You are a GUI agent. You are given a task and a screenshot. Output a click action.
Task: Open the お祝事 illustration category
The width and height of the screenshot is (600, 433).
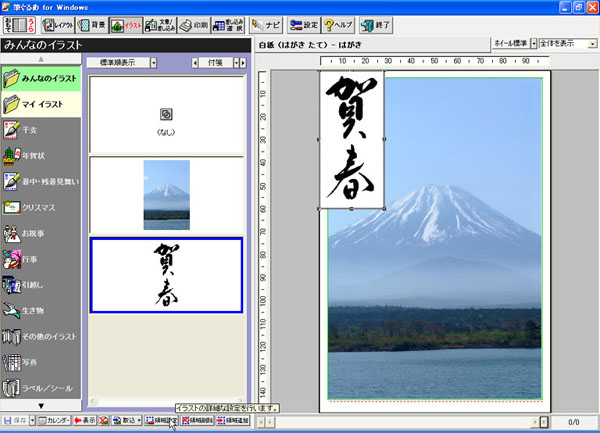[41, 233]
